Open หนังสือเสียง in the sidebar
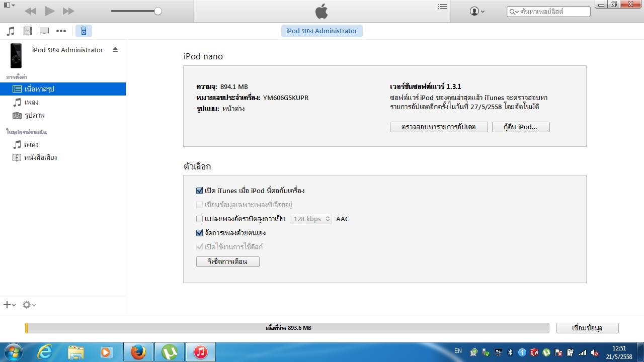Viewport: 644px width, 362px height. tap(40, 157)
